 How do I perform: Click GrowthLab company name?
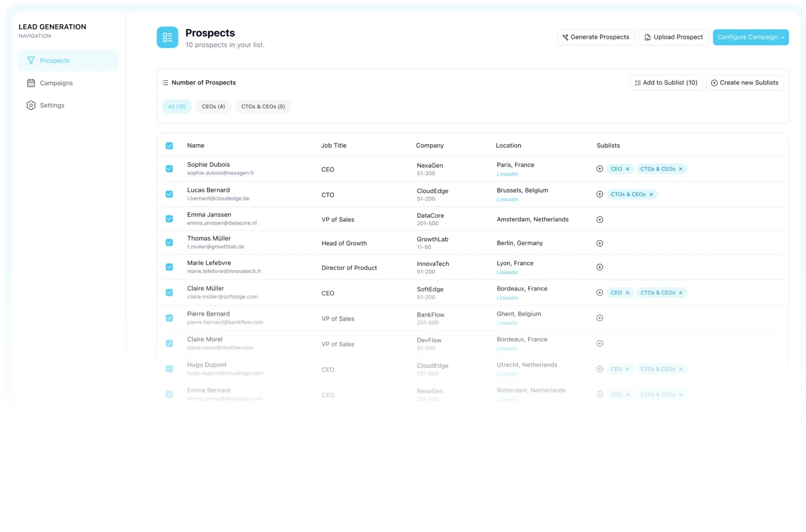point(432,240)
